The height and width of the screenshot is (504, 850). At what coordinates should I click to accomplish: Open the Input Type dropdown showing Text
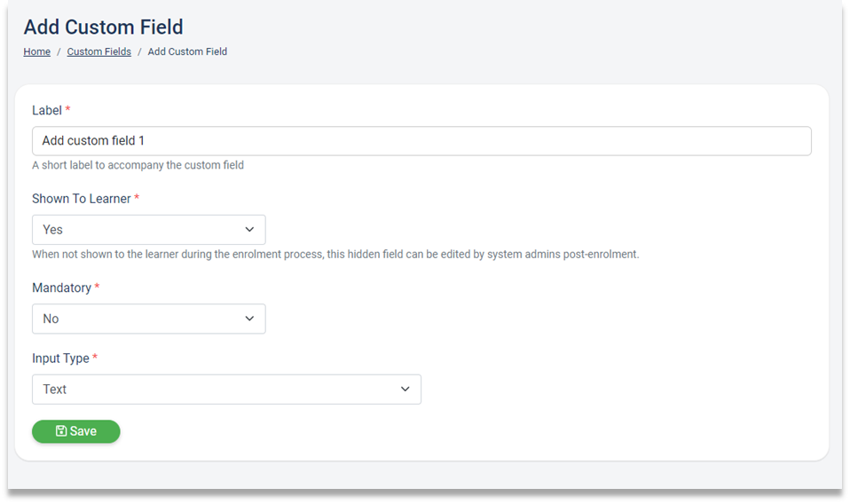tap(226, 390)
